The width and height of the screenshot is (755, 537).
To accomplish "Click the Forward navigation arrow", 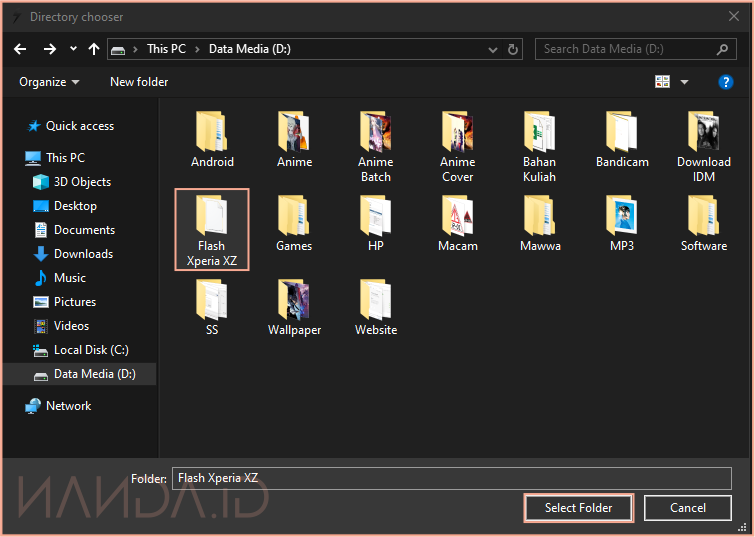I will click(50, 49).
